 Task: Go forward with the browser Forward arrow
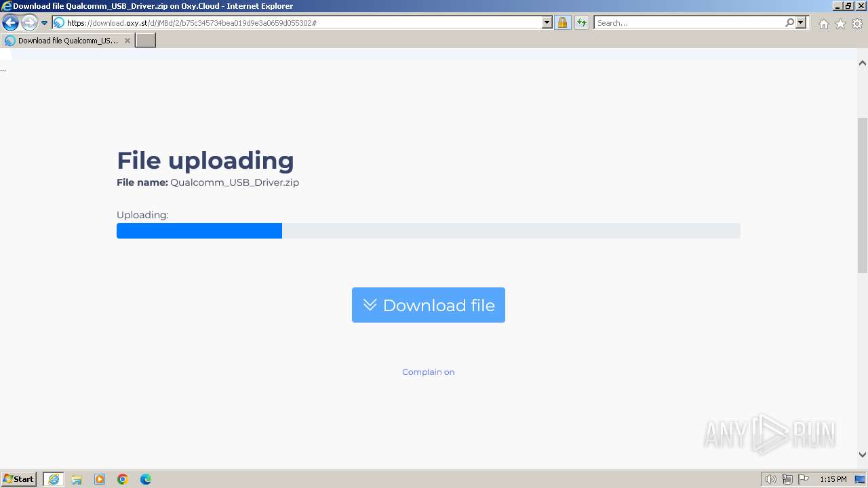coord(29,23)
